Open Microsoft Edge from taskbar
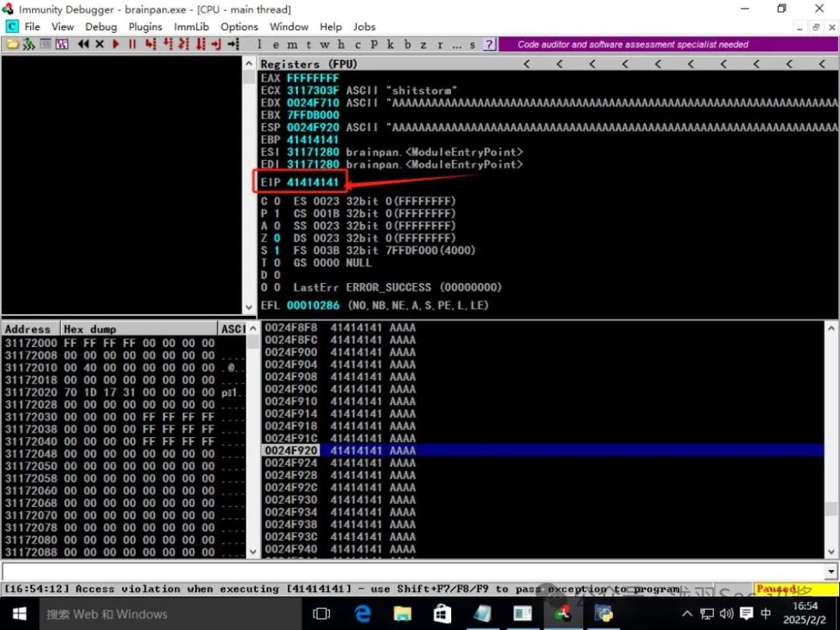The image size is (840, 630). pyautogui.click(x=362, y=614)
